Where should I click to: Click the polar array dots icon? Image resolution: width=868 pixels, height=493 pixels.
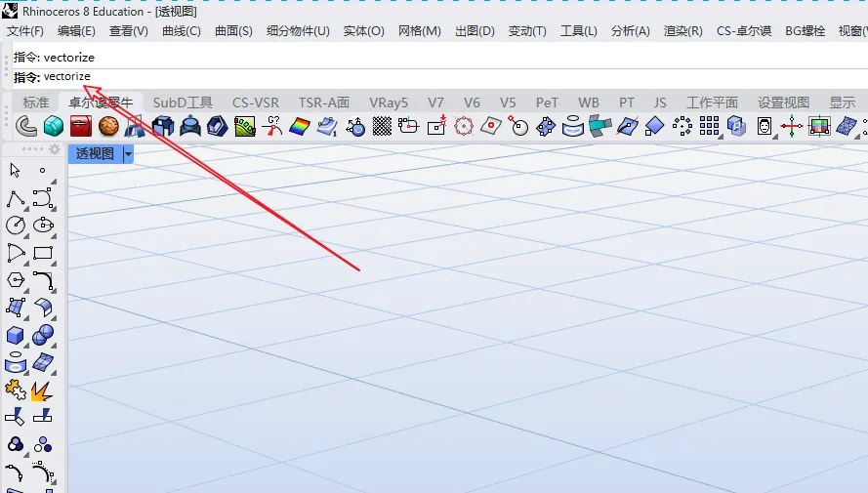tap(682, 126)
